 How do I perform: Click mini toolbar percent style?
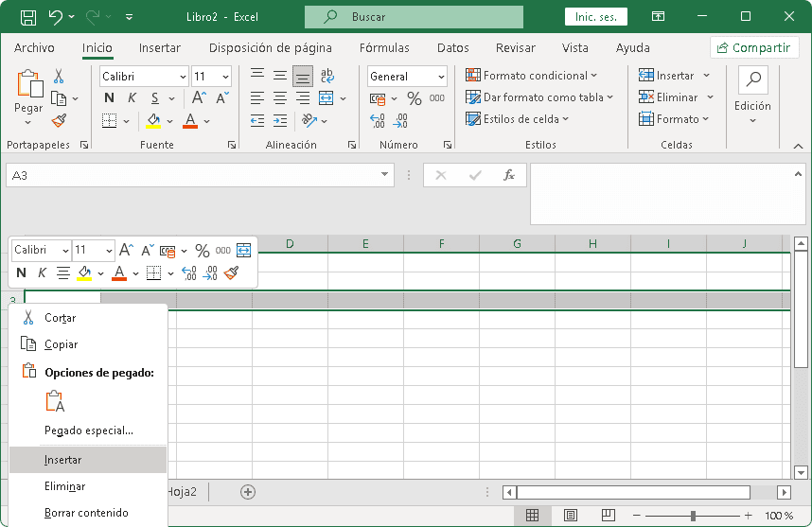point(203,251)
